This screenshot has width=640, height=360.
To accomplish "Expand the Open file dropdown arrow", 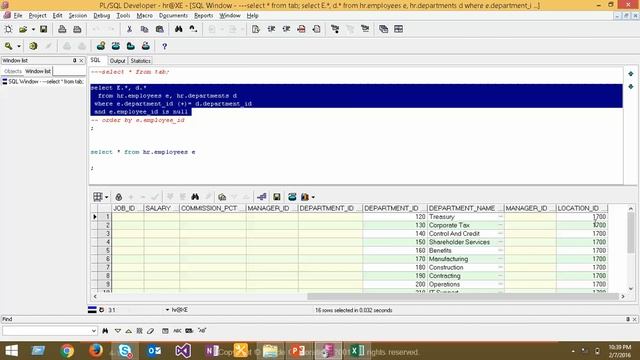I will click(x=33, y=29).
